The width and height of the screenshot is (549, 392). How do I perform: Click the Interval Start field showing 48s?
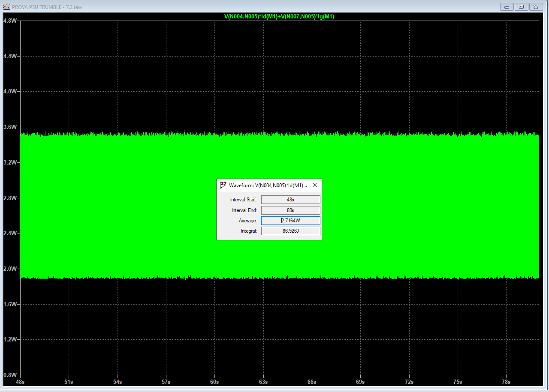click(290, 200)
